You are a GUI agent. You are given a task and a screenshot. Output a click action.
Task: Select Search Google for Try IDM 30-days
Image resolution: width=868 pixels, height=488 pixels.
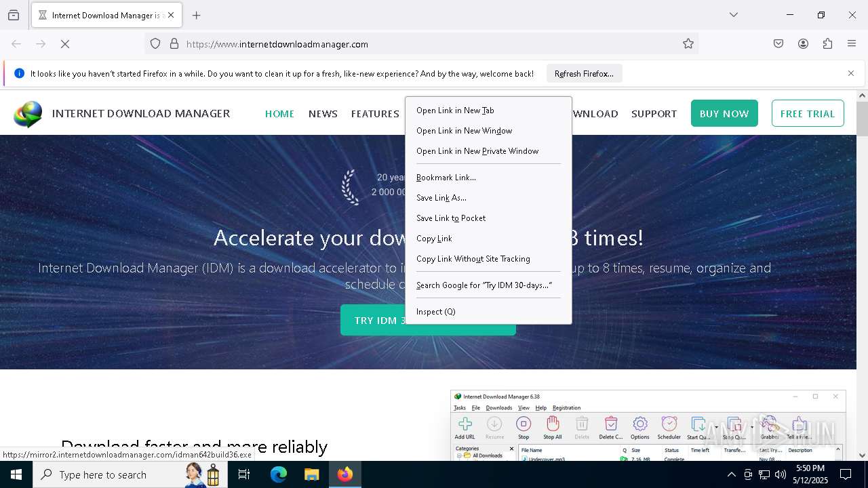(488, 285)
